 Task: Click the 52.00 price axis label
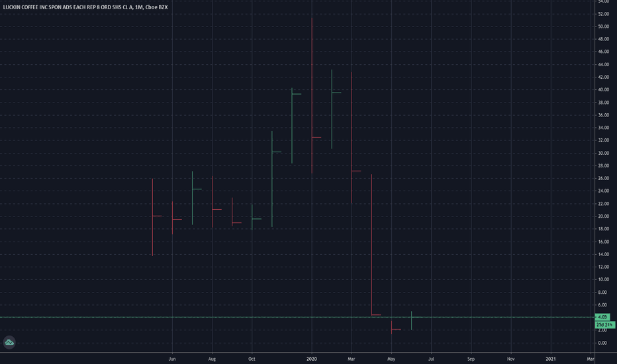coord(603,14)
